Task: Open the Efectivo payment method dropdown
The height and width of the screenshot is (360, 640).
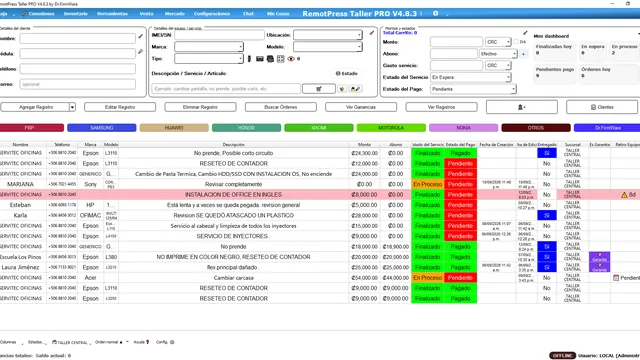Action: coord(498,54)
